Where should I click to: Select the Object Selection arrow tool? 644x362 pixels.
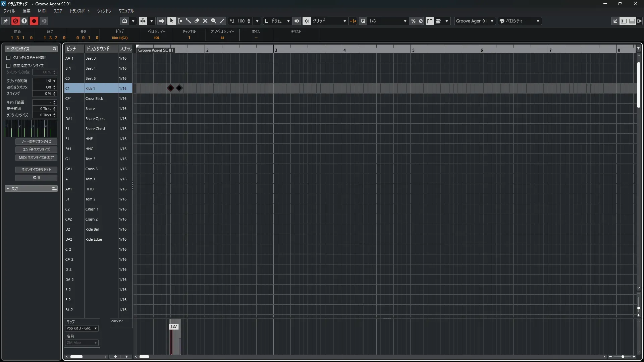pos(171,21)
